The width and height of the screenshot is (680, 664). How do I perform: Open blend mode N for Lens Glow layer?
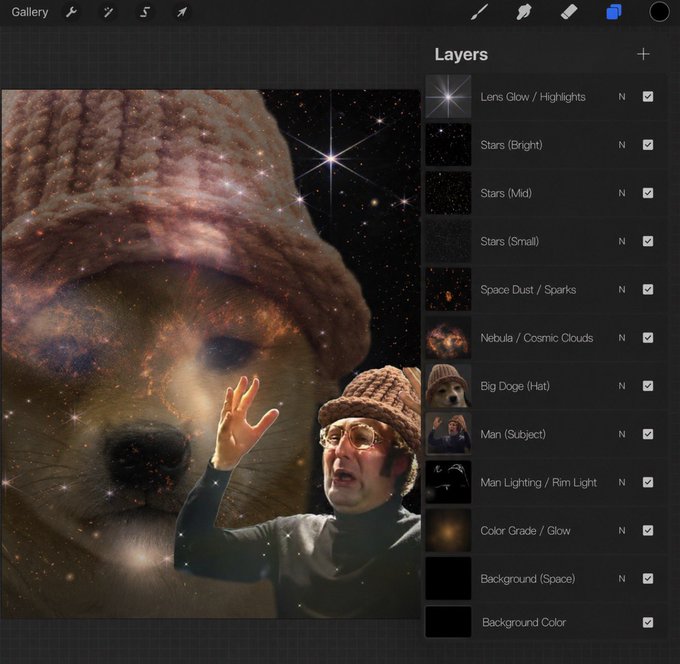pos(622,97)
